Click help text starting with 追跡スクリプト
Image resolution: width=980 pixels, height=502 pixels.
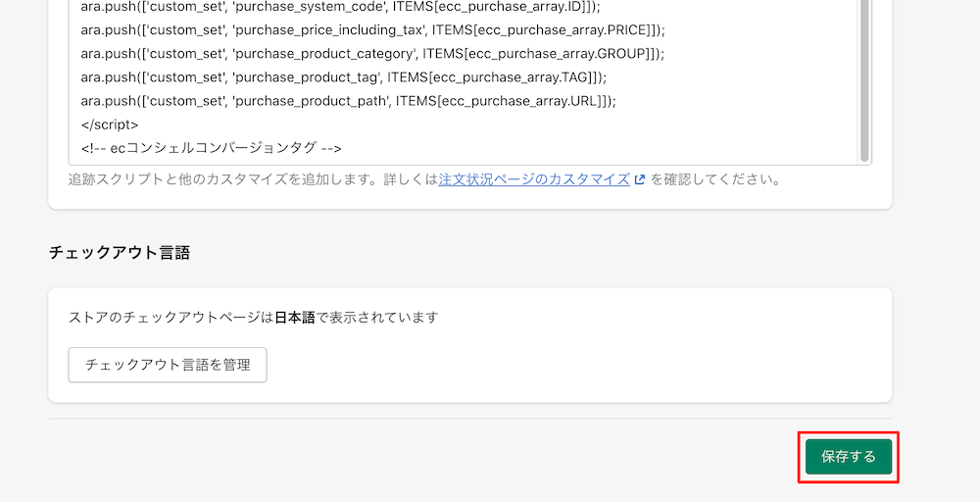point(424,179)
